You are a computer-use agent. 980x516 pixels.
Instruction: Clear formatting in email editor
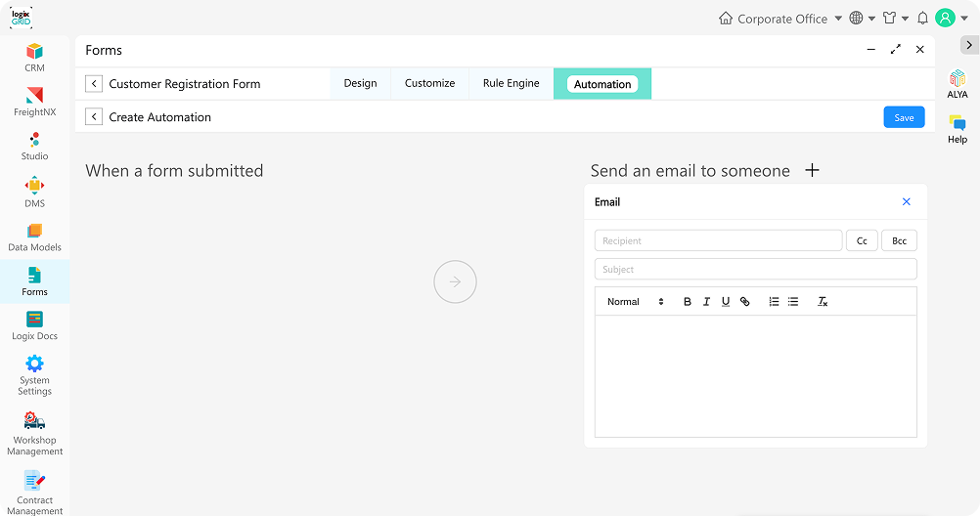[823, 302]
